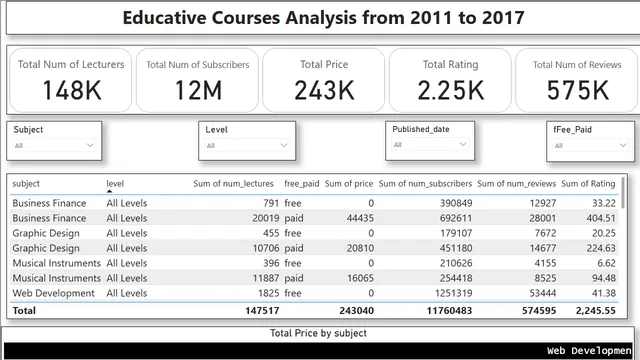Select the Total Num of Reviews card

(x=577, y=80)
